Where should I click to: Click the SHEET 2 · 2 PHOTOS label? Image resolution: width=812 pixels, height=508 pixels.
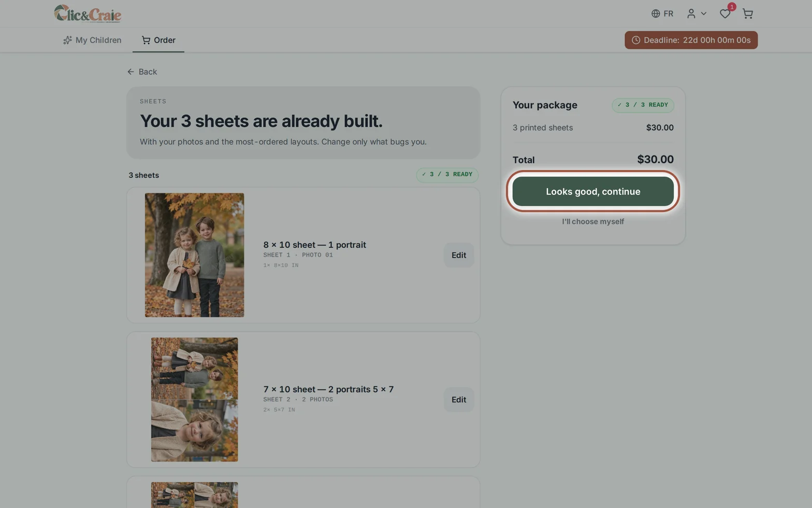[x=298, y=400]
